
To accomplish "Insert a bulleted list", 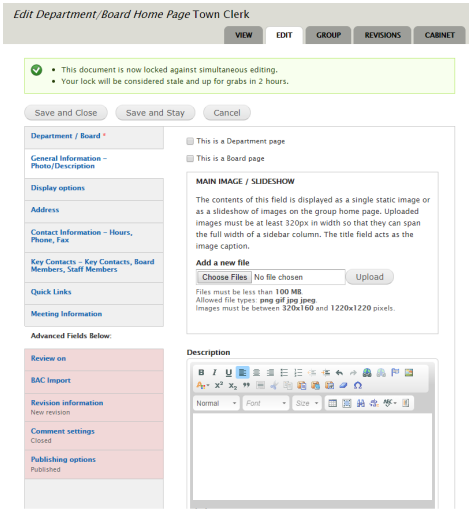I will (x=284, y=372).
